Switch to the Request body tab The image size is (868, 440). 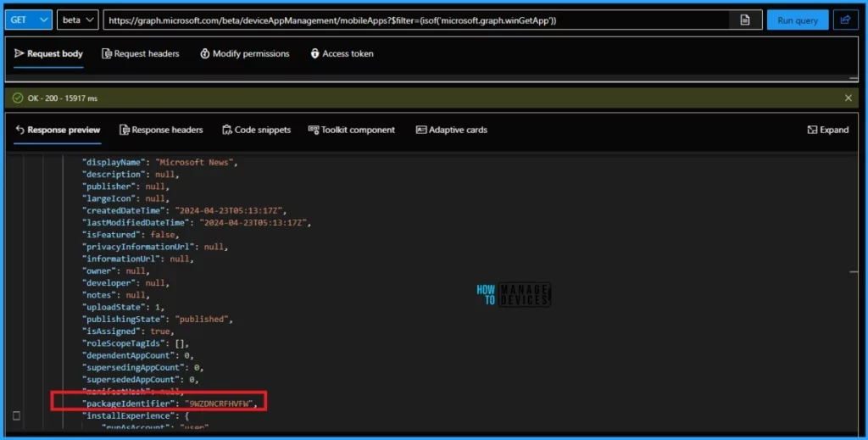click(x=48, y=53)
